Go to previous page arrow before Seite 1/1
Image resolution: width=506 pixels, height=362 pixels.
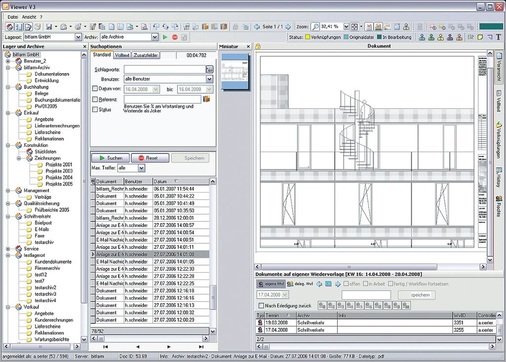(x=257, y=27)
